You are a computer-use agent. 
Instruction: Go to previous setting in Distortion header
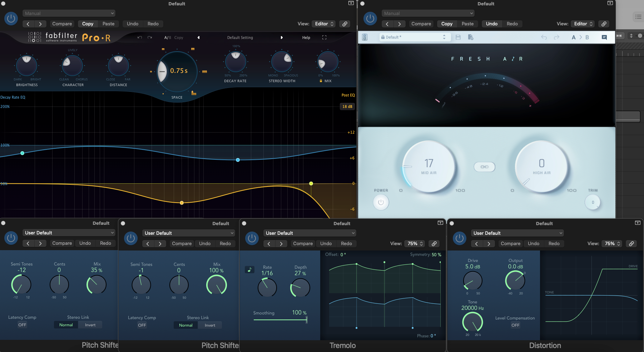pyautogui.click(x=477, y=244)
